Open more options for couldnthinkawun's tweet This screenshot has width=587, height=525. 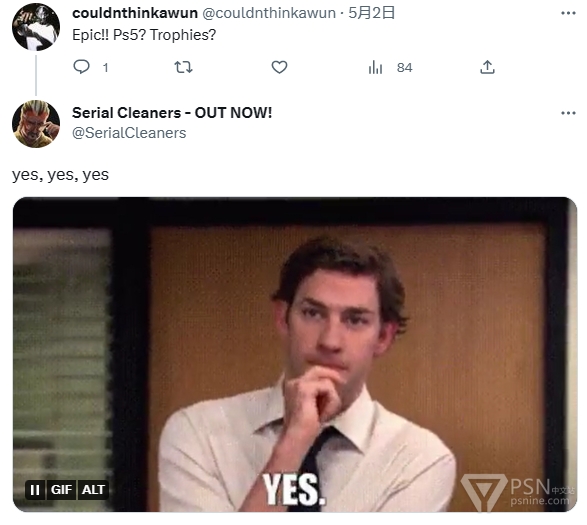coord(568,13)
